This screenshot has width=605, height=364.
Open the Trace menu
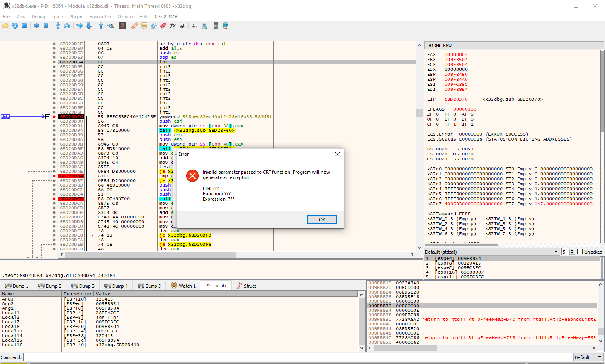click(57, 17)
